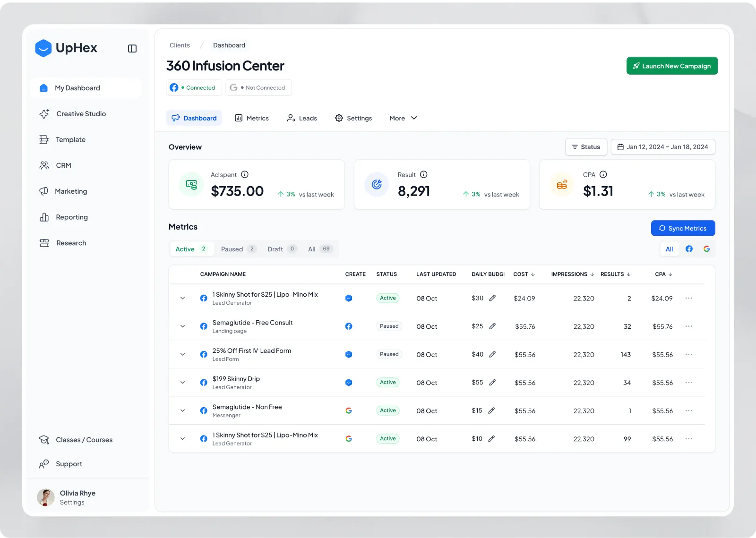The width and height of the screenshot is (756, 538).
Task: Click the info icon next to CPA
Action: (603, 174)
